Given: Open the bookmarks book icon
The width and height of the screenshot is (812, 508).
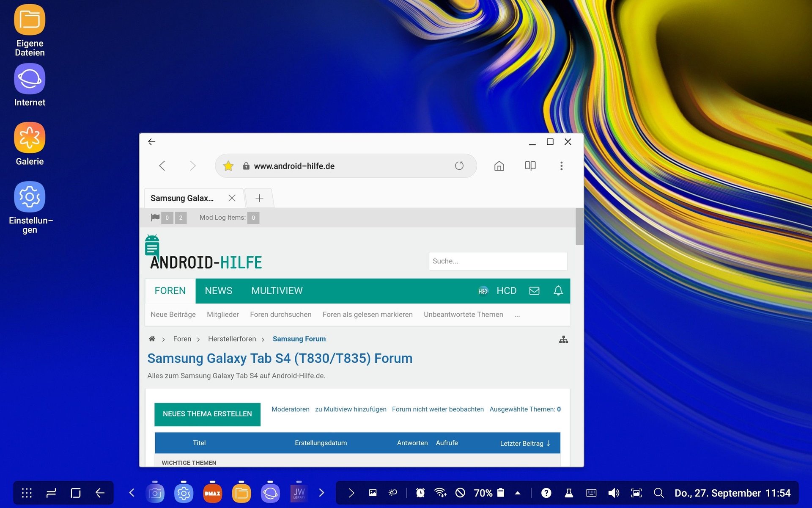Looking at the screenshot, I should coord(530,166).
